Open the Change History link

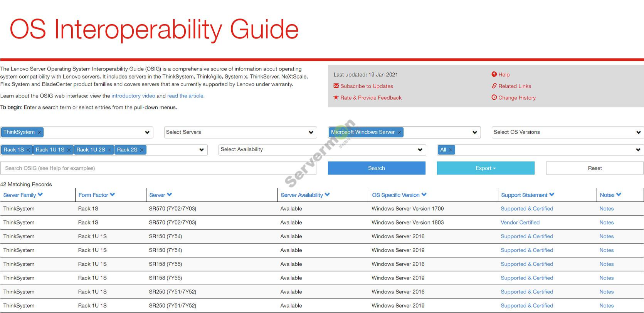(517, 98)
